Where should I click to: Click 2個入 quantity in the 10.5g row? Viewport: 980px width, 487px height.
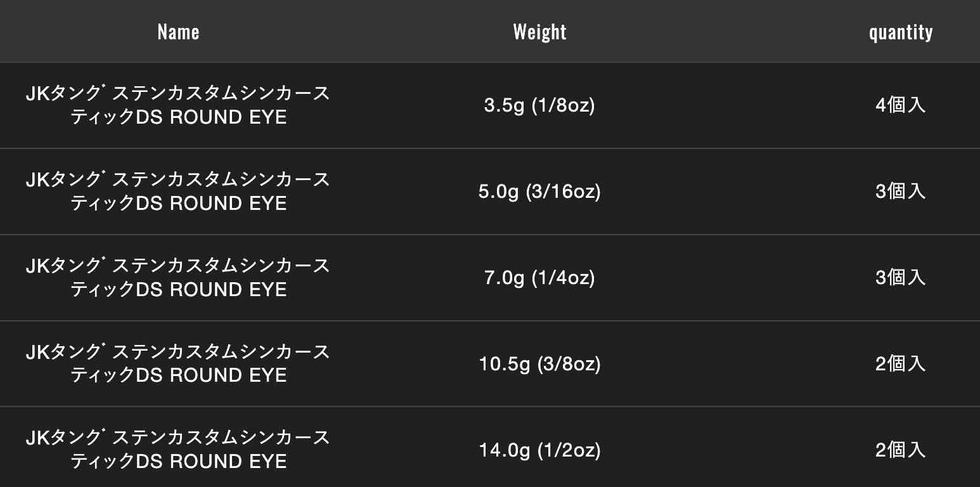(900, 364)
